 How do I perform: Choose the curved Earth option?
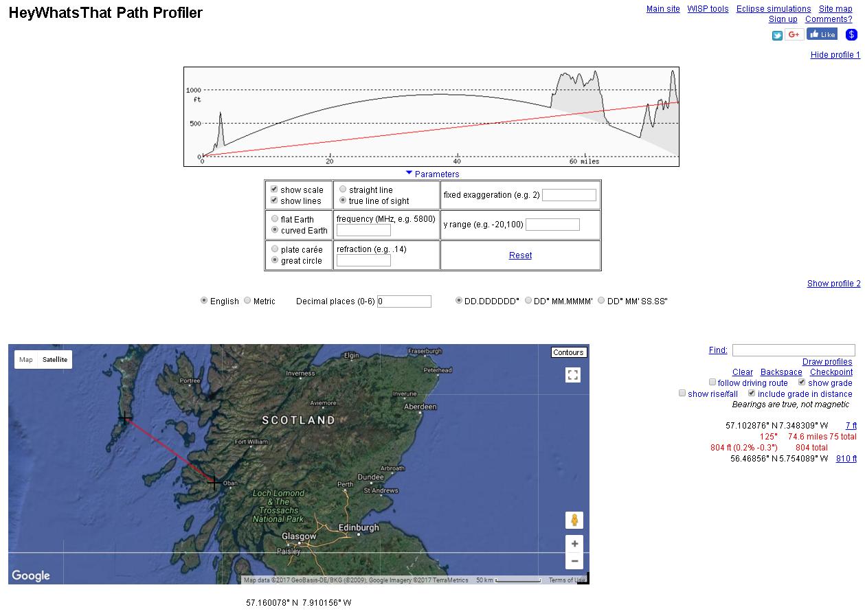pos(275,230)
